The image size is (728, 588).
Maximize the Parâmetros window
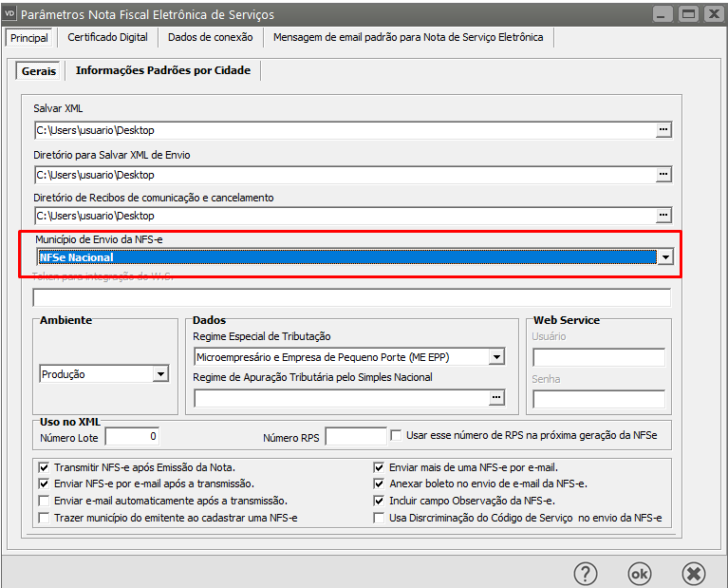688,14
